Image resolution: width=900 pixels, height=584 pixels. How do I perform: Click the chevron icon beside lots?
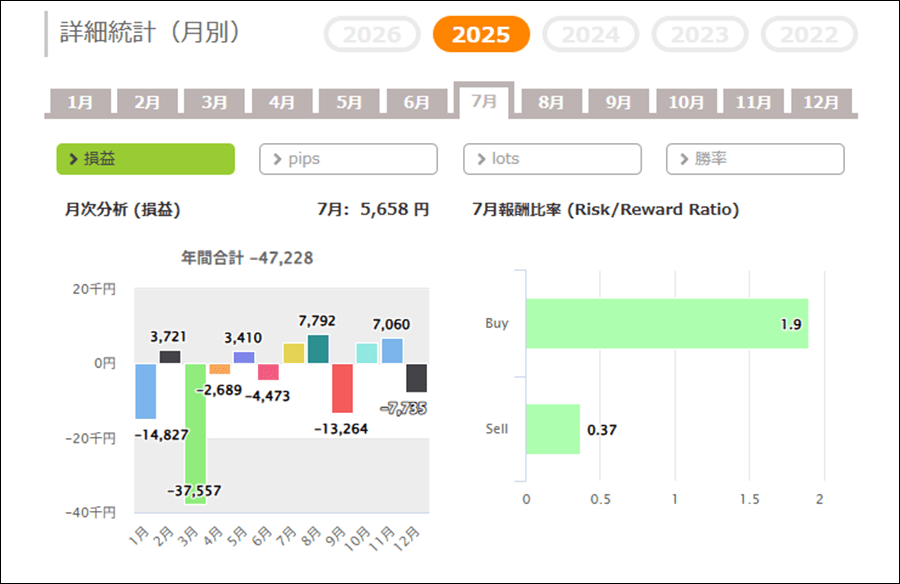tap(482, 159)
